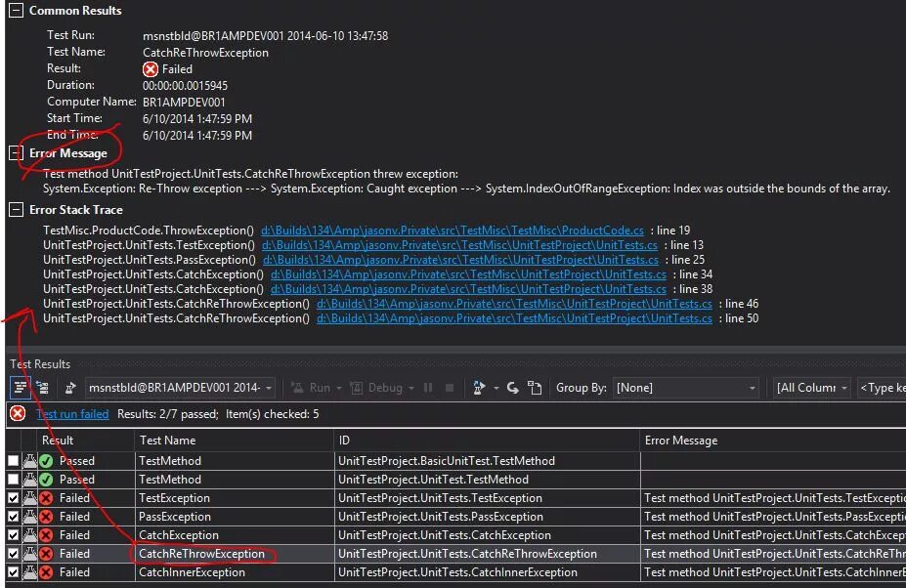Click the flask icon on the CatchInnerException row
Screen dimensions: 906x588
[29, 571]
